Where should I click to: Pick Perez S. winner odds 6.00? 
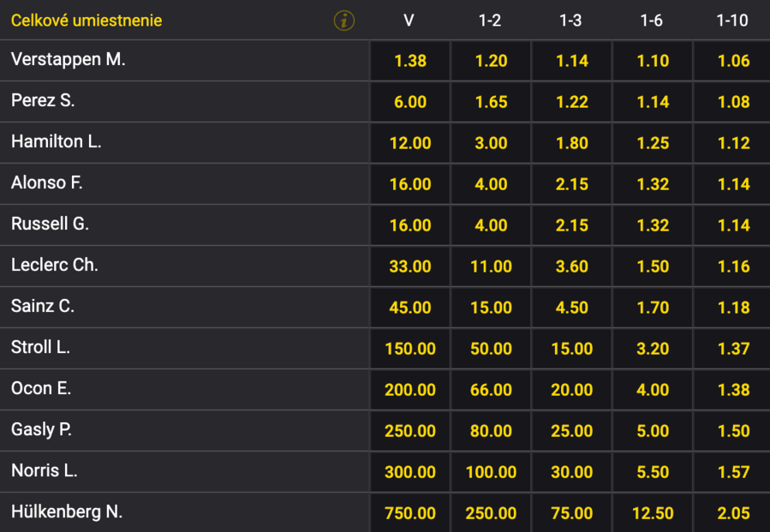(x=410, y=102)
